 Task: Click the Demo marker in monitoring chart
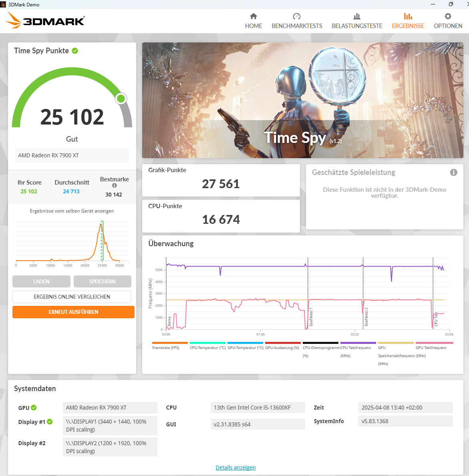tap(169, 321)
